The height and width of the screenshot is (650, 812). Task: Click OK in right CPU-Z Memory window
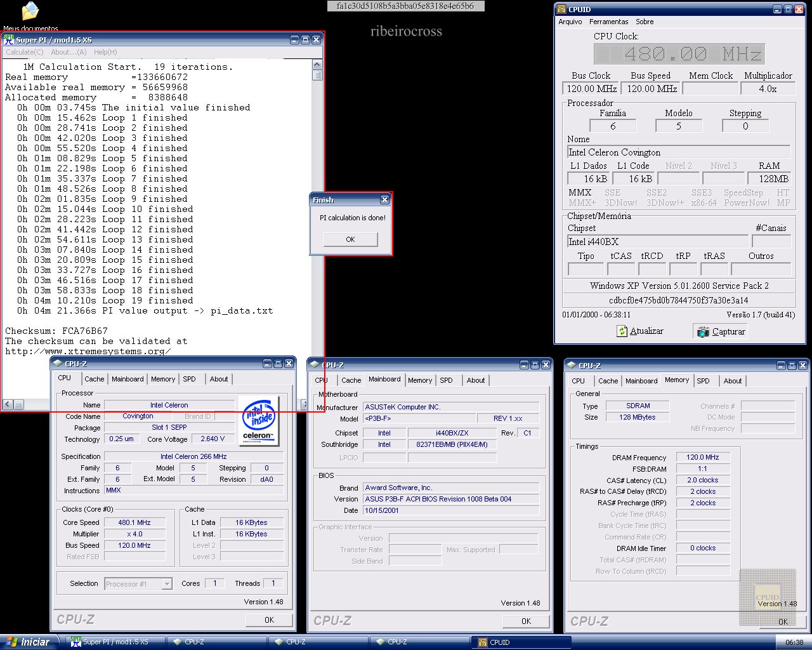783,621
